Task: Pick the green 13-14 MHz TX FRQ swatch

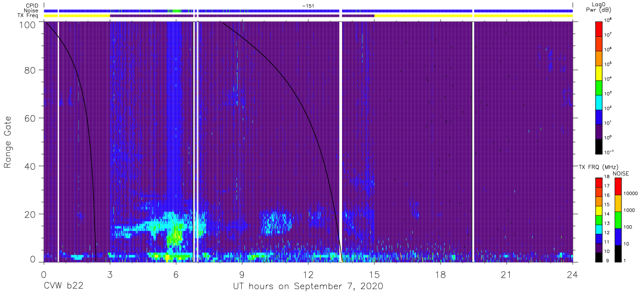Action: (x=599, y=219)
